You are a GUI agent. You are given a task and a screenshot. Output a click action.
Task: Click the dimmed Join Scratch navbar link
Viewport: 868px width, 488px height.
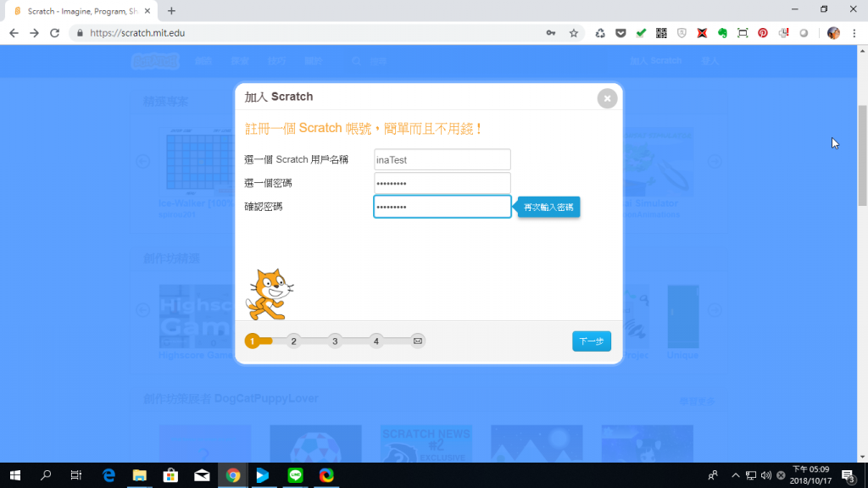tap(655, 61)
